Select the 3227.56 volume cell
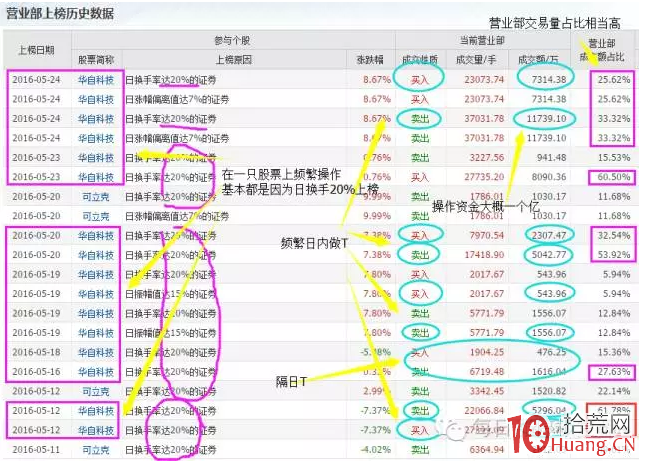Image resolution: width=649 pixels, height=464 pixels. click(486, 158)
